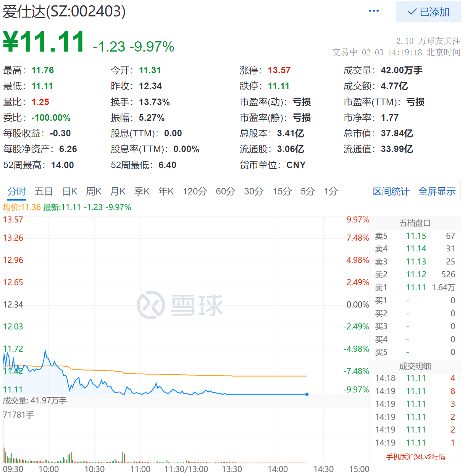Click the 万球友关注 follower count
Image resolution: width=473 pixels, height=476 pixels.
pyautogui.click(x=428, y=41)
